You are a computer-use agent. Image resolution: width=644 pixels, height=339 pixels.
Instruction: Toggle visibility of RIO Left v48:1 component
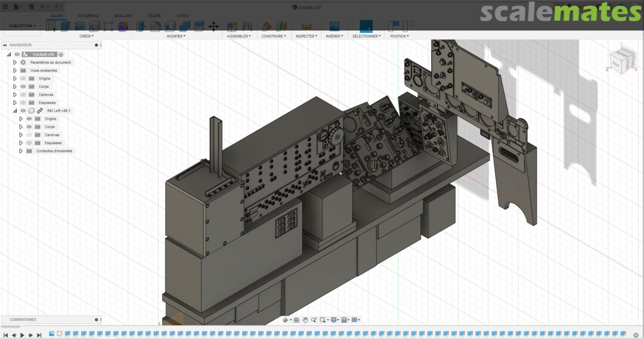[x=23, y=111]
